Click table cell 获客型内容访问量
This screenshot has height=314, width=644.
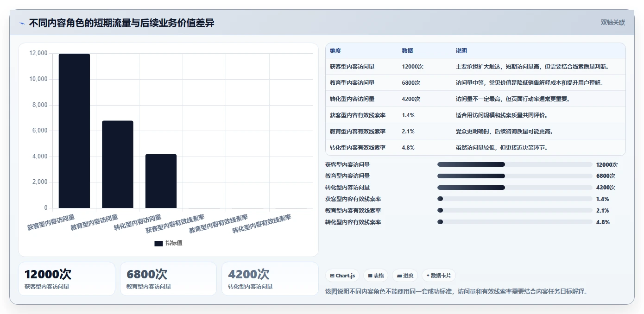352,67
